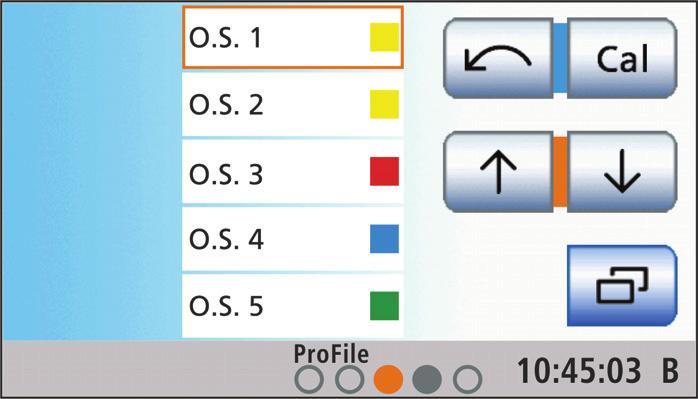Click the blue swatch for O.S. 4
This screenshot has height=399, width=698.
[384, 239]
